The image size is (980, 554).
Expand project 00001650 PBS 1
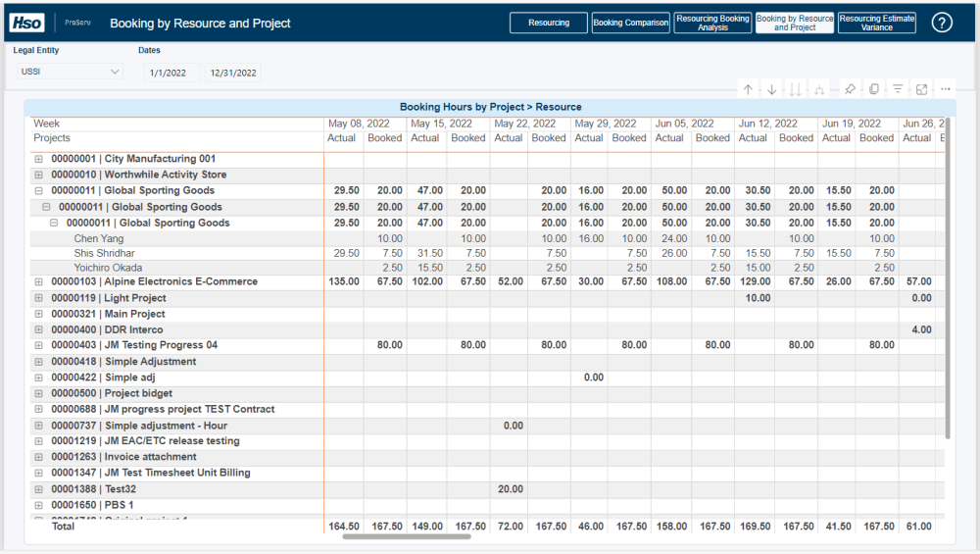click(x=39, y=505)
